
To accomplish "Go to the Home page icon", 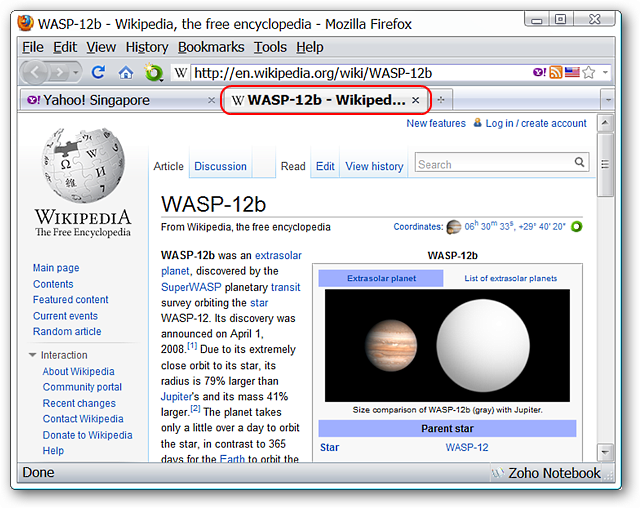I will click(126, 73).
